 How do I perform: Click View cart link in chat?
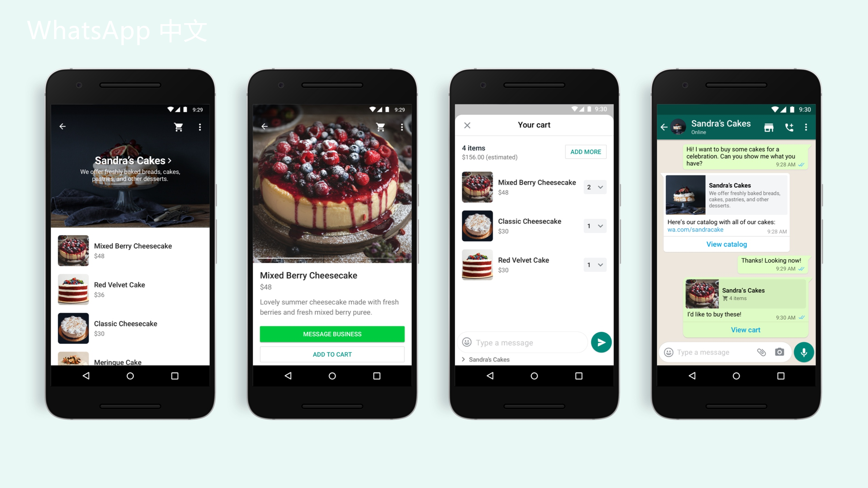[744, 330]
